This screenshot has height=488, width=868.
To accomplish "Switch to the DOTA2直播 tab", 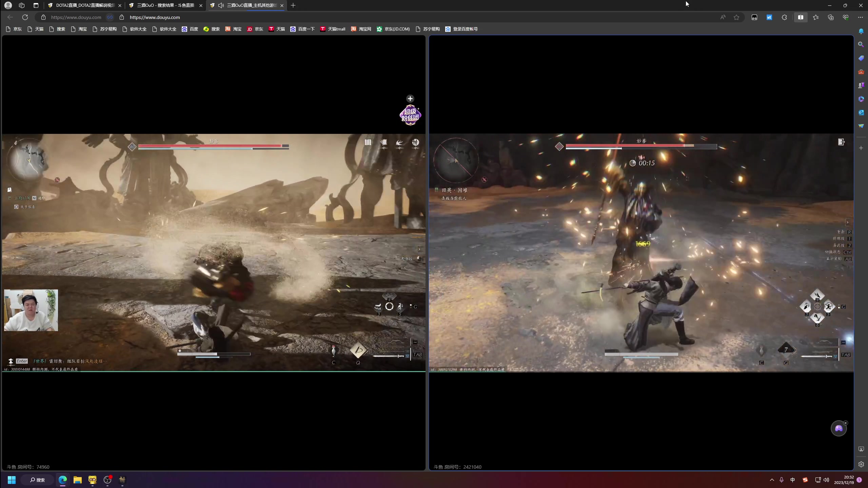I will 85,5.
